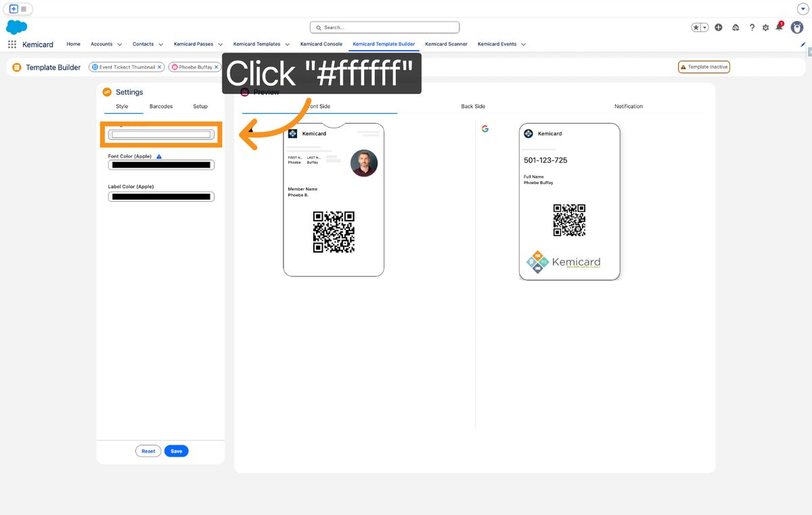Expand the favorites list dropdown arrow
Viewport: 812px width, 515px height.
coord(705,27)
